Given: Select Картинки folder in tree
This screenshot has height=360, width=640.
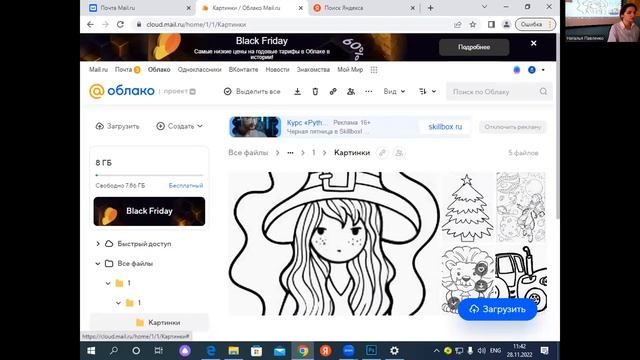Looking at the screenshot, I should pyautogui.click(x=149, y=322).
